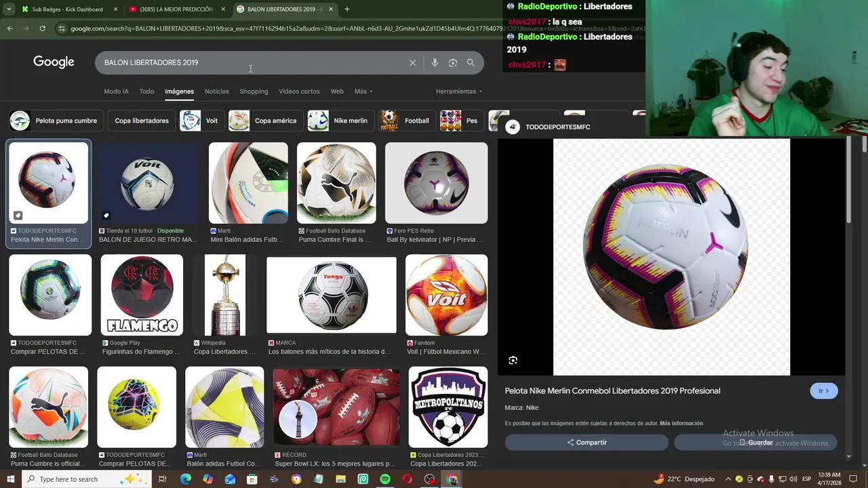Expand the Herramientas dropdown

click(x=459, y=91)
